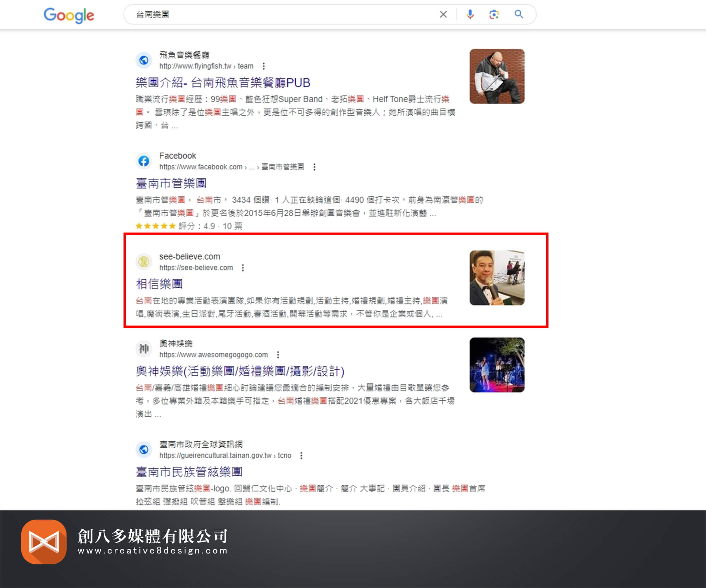Screen dimensions: 706x588
Task: Click the 奧神娛樂 favicon
Action: (x=144, y=349)
